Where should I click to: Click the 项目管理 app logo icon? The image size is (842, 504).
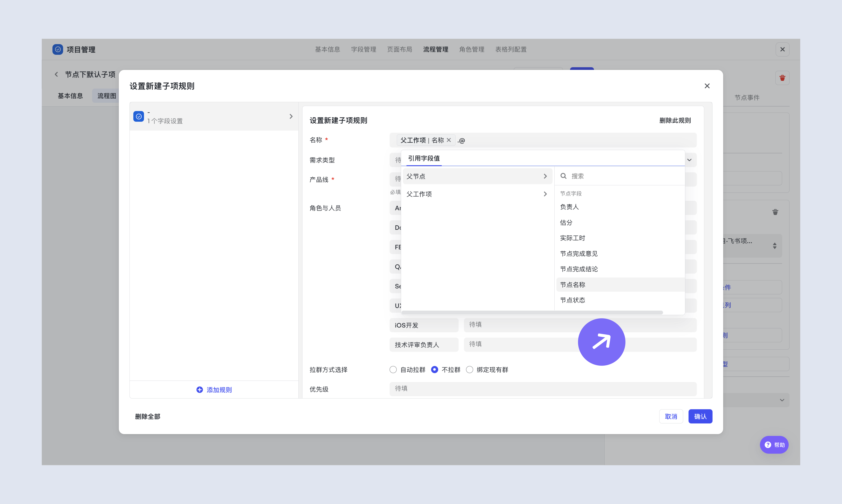(58, 49)
